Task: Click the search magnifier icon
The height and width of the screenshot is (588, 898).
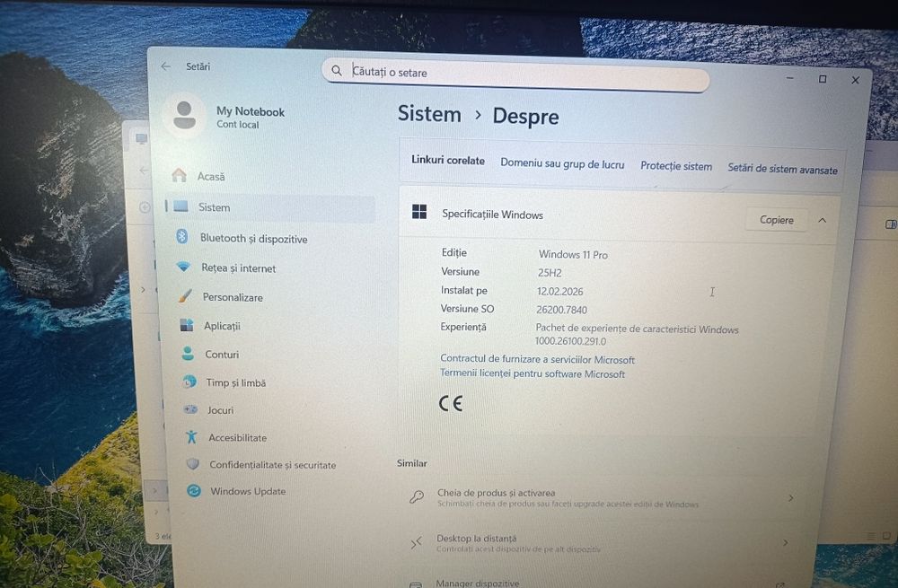Action: [337, 70]
